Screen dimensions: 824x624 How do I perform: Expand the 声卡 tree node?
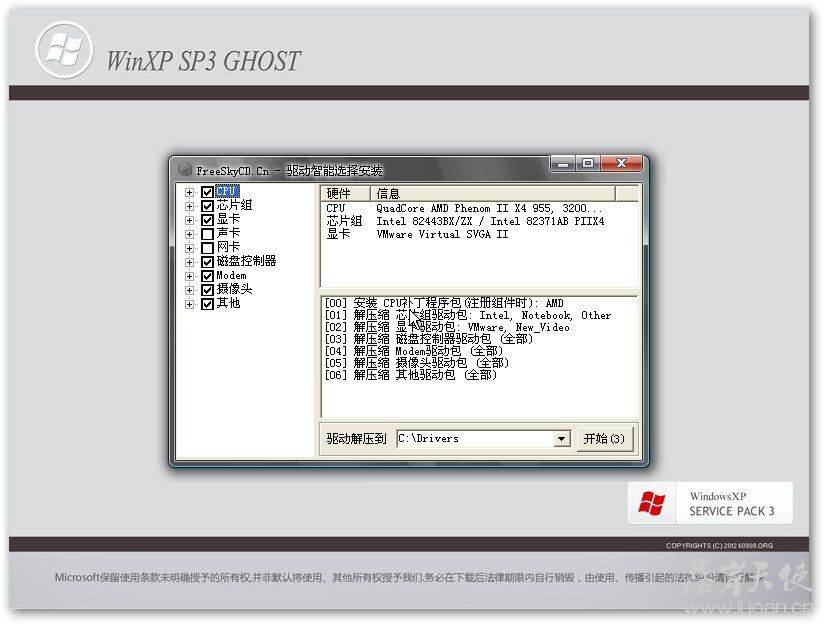189,234
